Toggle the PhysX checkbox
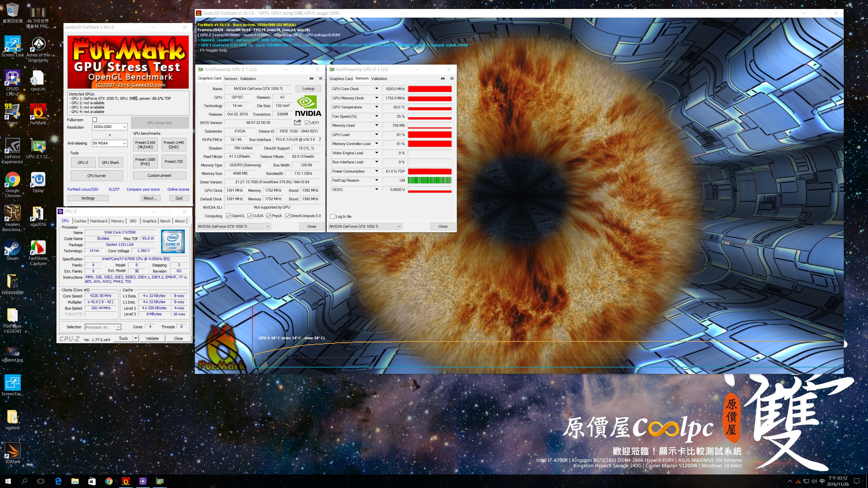 click(x=269, y=216)
